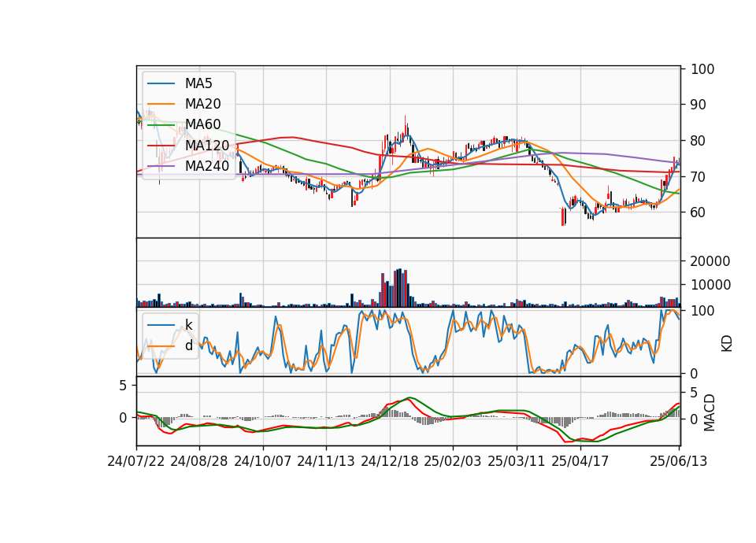Viewport: 756px width, 543px height.
Task: Click the price axis value 90
Action: pos(699,105)
